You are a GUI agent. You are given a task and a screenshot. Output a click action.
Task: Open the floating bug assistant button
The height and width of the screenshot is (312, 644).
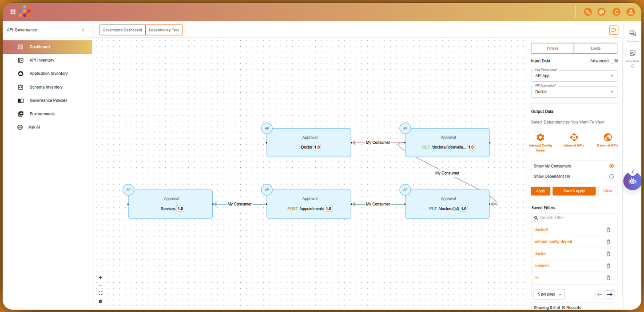[633, 181]
